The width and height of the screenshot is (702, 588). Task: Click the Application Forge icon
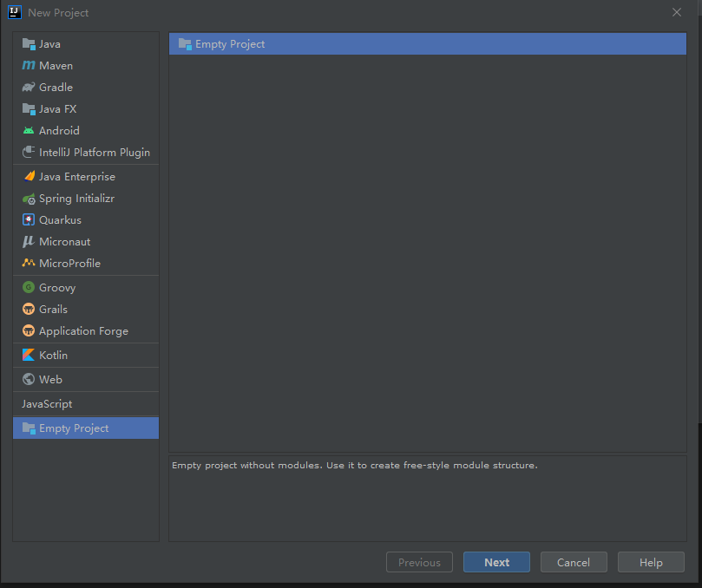29,330
